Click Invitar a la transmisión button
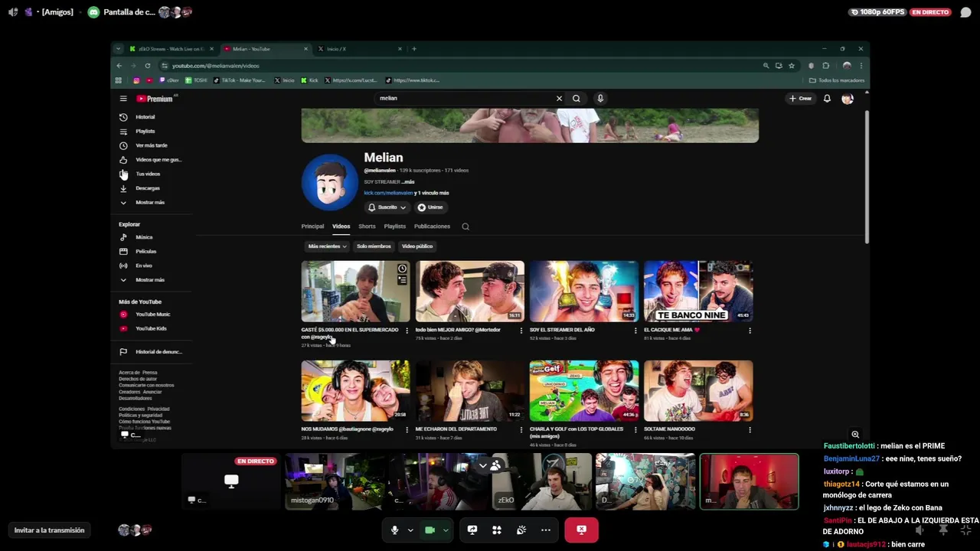The height and width of the screenshot is (551, 980). point(49,530)
